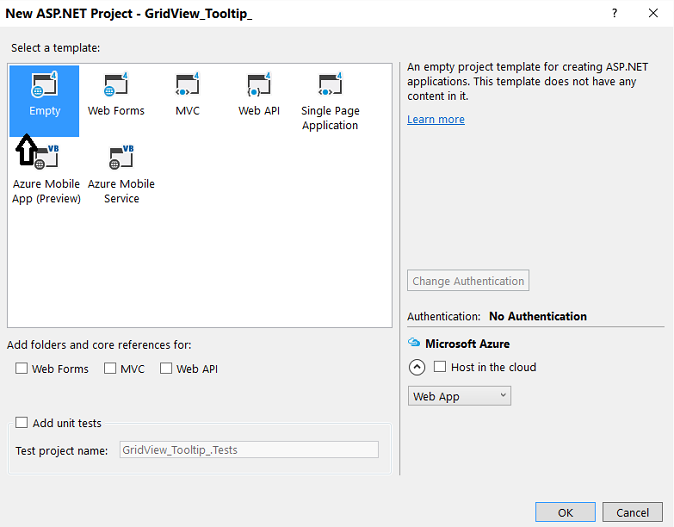
Task: Open the Learn more link
Action: 436,119
